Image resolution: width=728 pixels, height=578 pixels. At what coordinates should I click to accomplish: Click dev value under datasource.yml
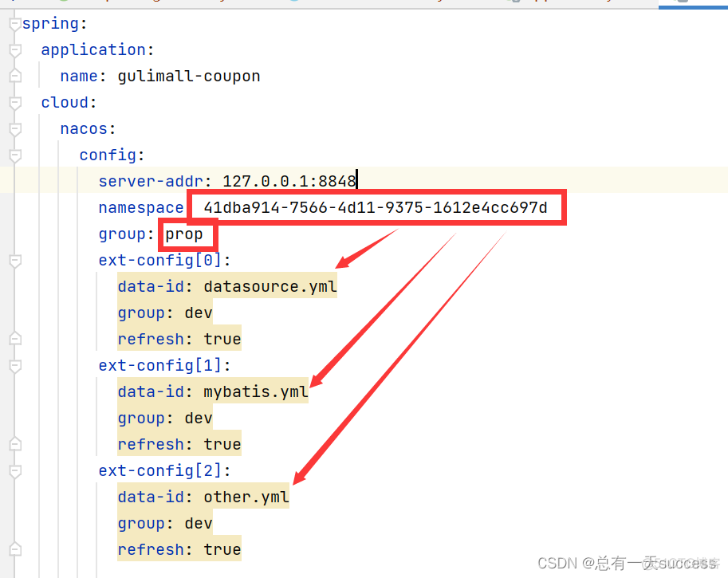click(x=199, y=313)
